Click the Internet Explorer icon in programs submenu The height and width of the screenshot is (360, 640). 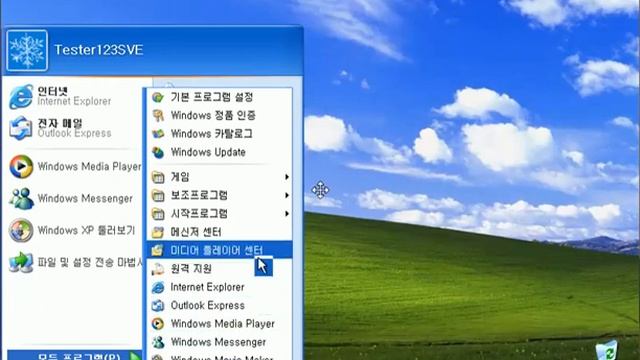point(158,287)
